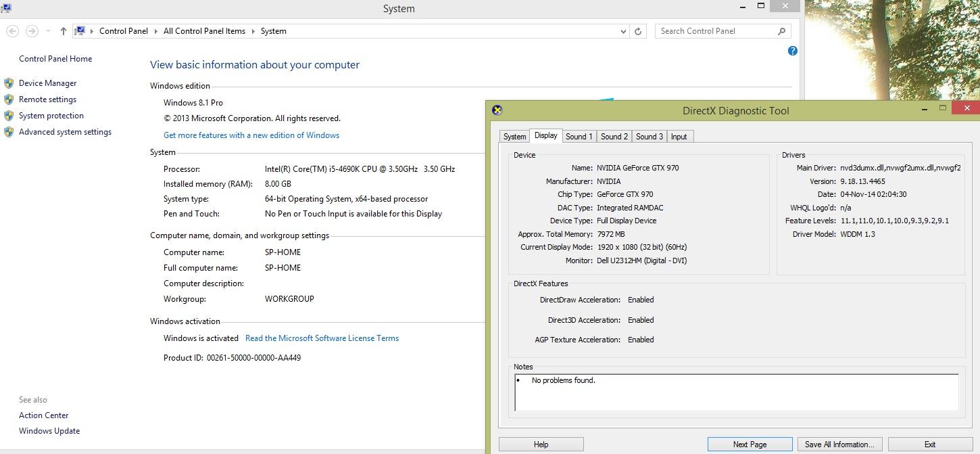The image size is (980, 454).
Task: Select the Display tab in DirectX tool
Action: 545,135
